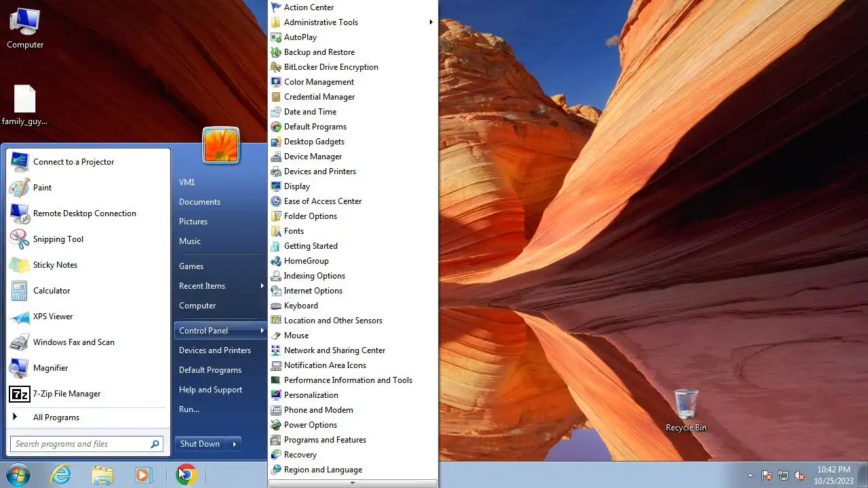Open the Recycle Bin on the desktop
This screenshot has height=488, width=868.
tap(686, 410)
